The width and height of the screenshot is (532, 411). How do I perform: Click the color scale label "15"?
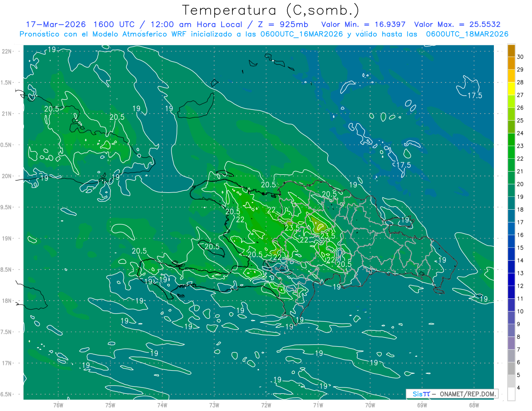[x=520, y=248]
